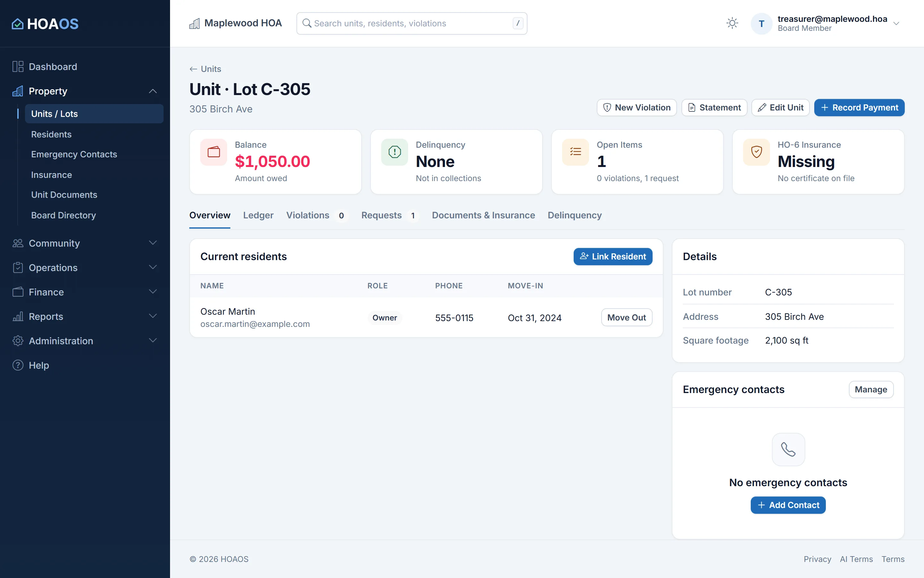Image resolution: width=924 pixels, height=578 pixels.
Task: Click the back arrow next to Units
Action: [x=193, y=69]
